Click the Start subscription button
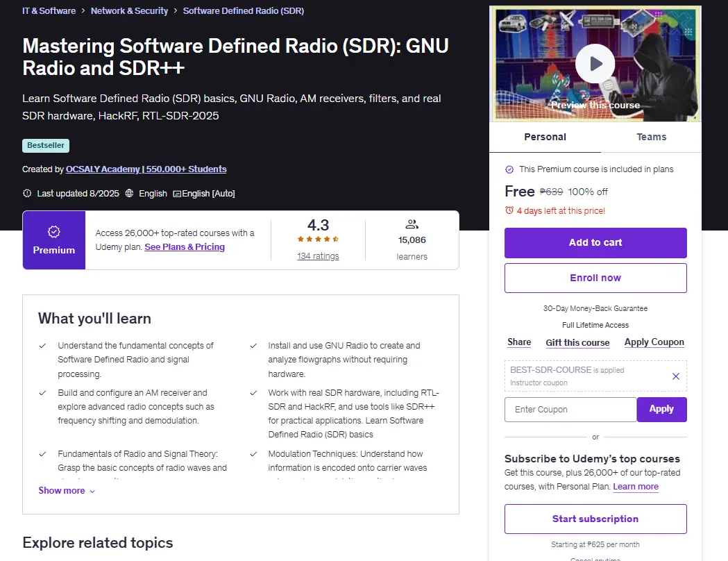The width and height of the screenshot is (728, 561). click(595, 519)
